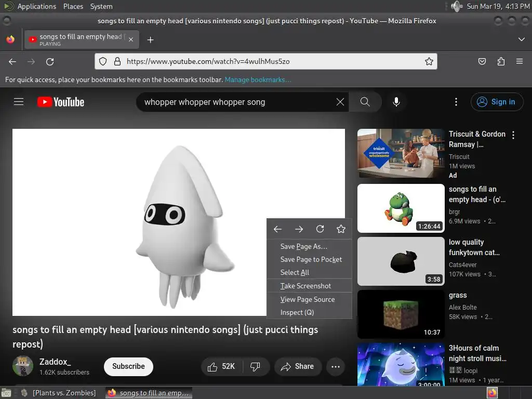Screen dimensions: 532x399
Task: Open the Yoshi 'songs to fill an empty head' thumbnail
Action: click(401, 208)
